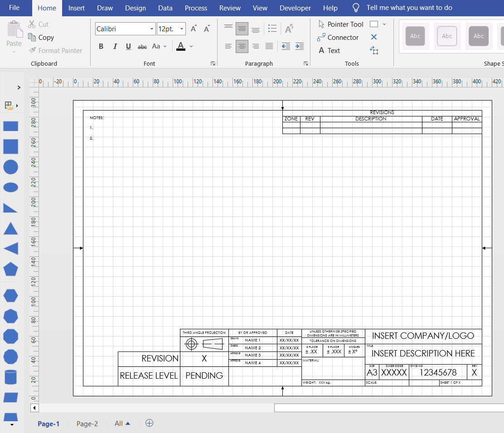The width and height of the screenshot is (504, 433).
Task: Click Tell me what you want to do
Action: pyautogui.click(x=408, y=8)
